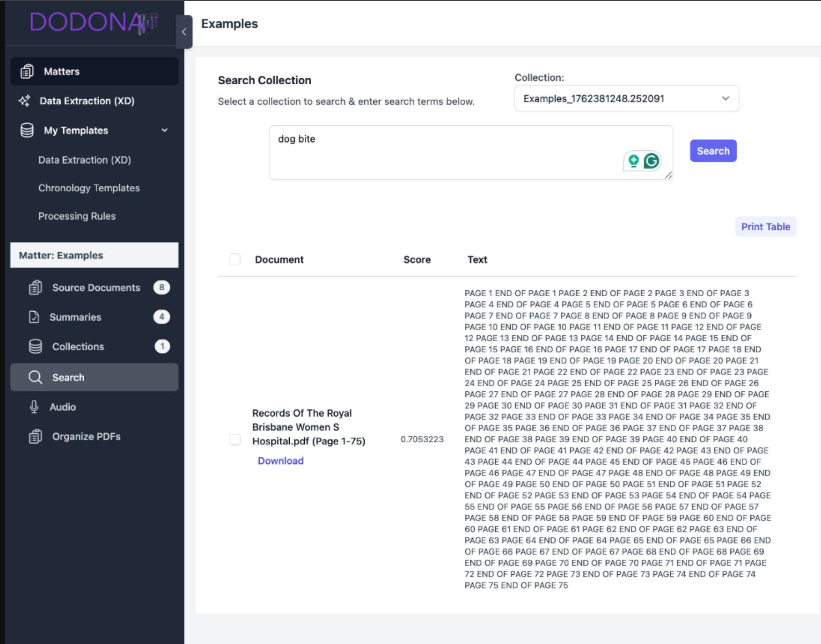Screen dimensions: 821x644
Task: Click the Organize PDFs icon
Action: 36,436
